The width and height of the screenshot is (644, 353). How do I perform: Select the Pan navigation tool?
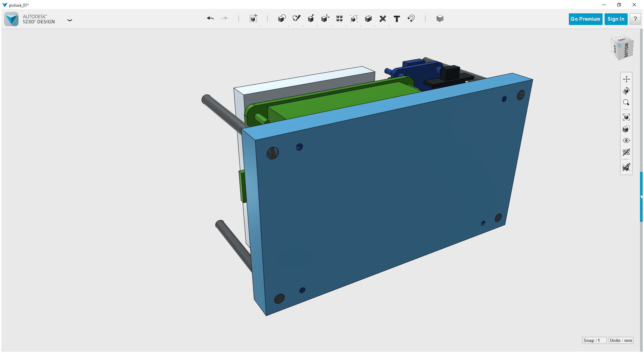tap(626, 79)
